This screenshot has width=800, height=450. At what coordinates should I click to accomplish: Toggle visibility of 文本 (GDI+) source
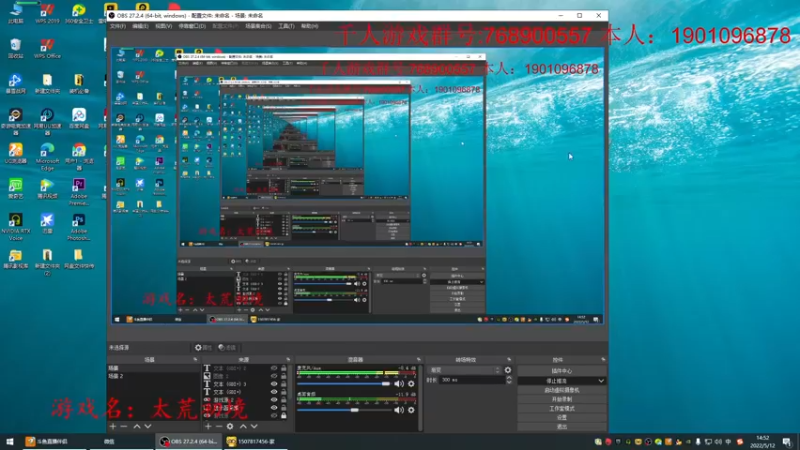(274, 392)
